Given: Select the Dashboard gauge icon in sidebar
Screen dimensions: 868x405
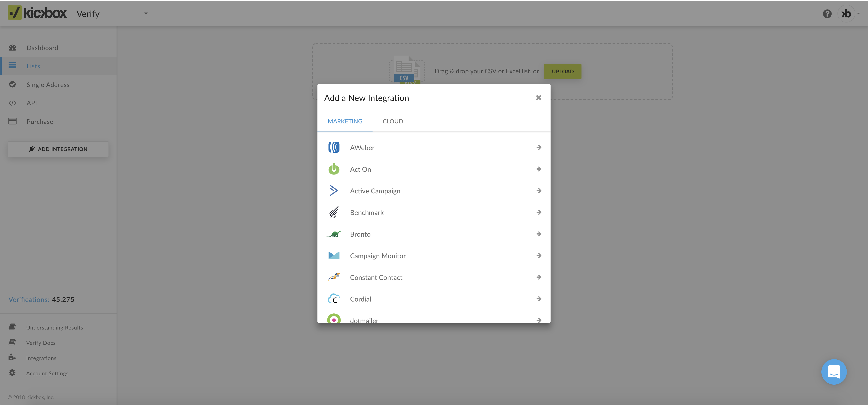Looking at the screenshot, I should coord(13,47).
